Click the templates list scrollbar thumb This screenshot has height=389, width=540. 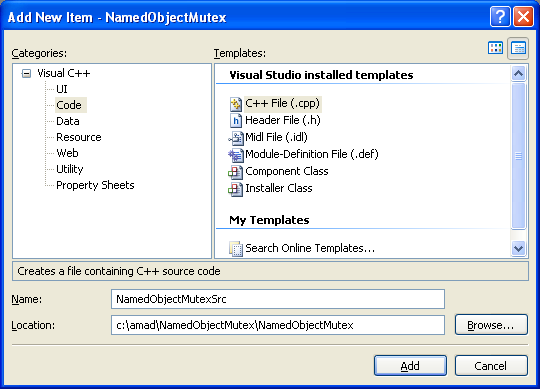518,156
